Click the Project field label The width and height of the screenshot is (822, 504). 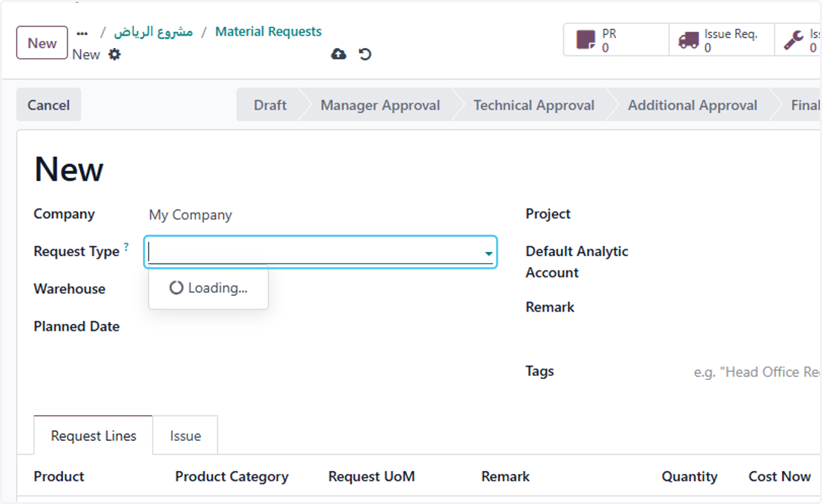[x=548, y=214]
